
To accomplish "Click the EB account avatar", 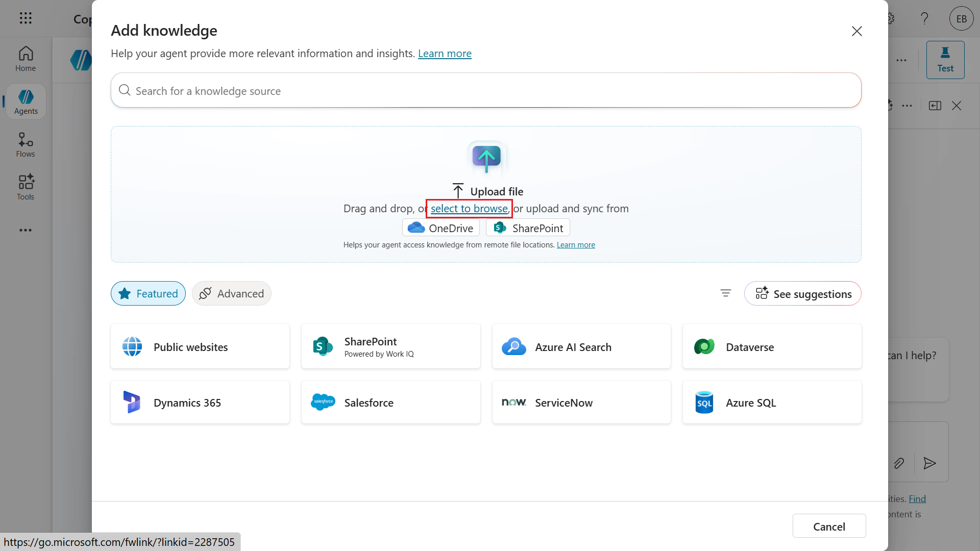I will (x=961, y=18).
